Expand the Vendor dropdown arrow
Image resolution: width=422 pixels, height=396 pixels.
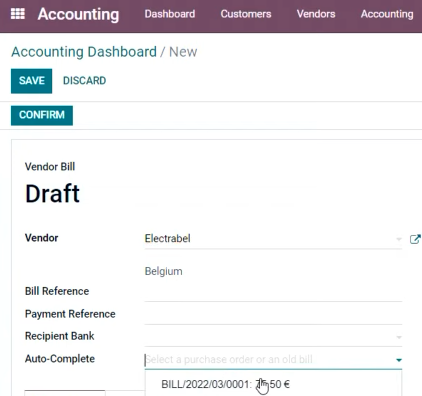pos(399,239)
